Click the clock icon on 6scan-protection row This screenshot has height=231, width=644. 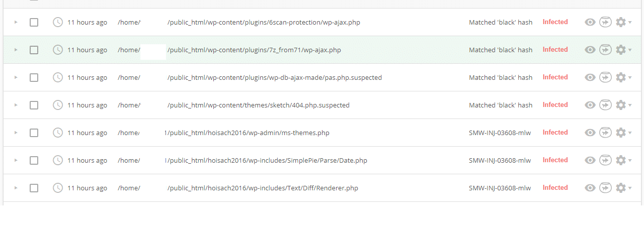[x=58, y=22]
